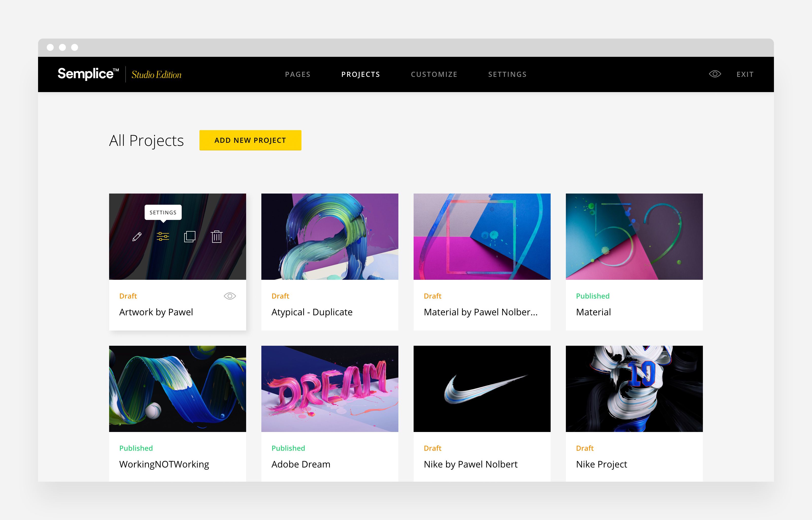Open the Atypical - Duplicate thumbnail
The image size is (812, 520).
click(x=330, y=236)
